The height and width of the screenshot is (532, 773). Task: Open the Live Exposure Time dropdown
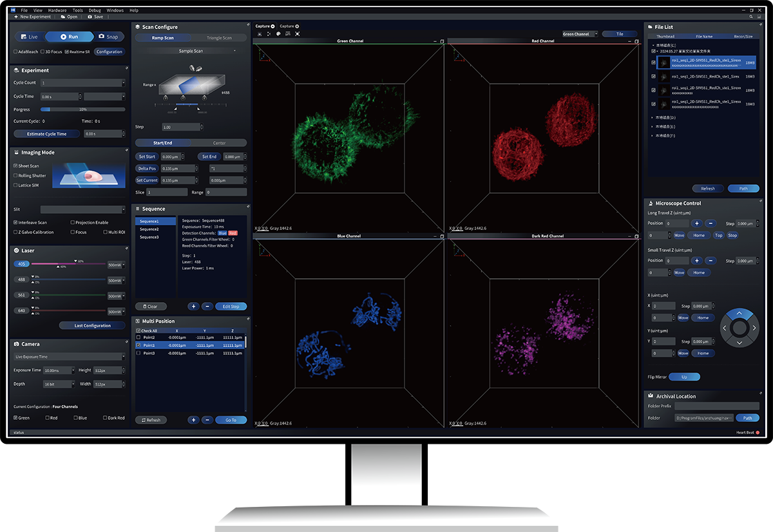point(69,357)
